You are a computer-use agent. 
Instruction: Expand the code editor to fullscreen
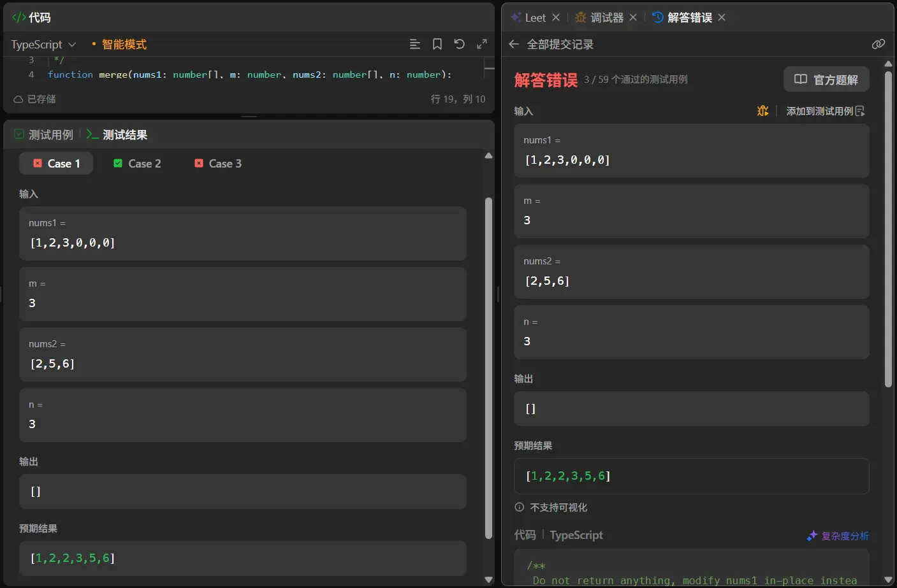482,44
